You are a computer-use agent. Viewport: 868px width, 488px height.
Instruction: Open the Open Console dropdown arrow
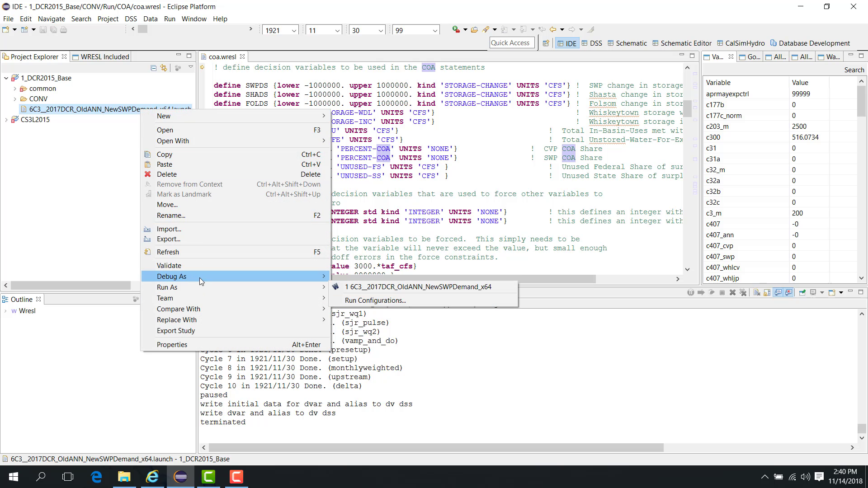841,293
